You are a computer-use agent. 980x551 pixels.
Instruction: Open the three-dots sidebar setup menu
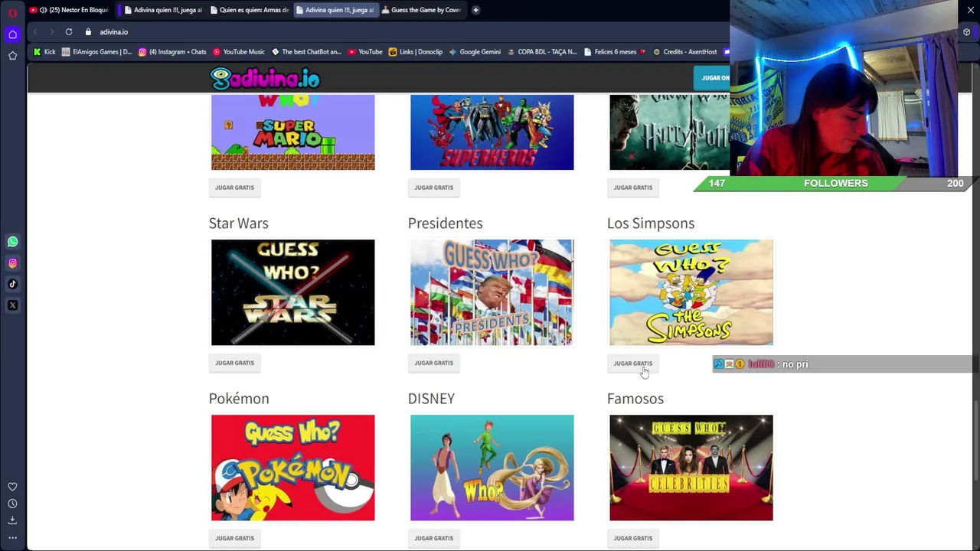(x=12, y=538)
